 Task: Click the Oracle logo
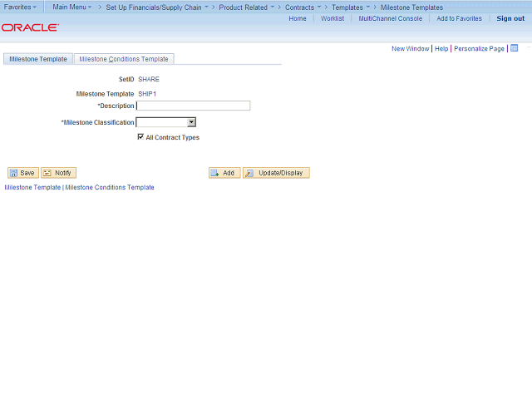coord(30,27)
